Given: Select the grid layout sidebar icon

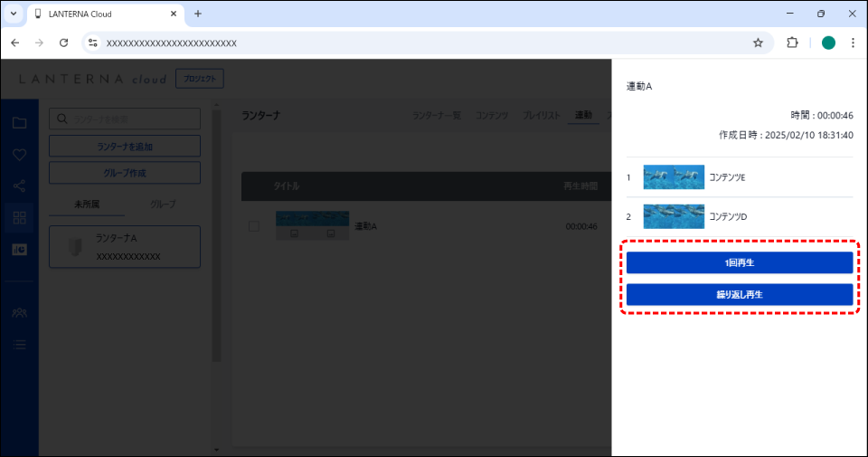Looking at the screenshot, I should pyautogui.click(x=19, y=217).
